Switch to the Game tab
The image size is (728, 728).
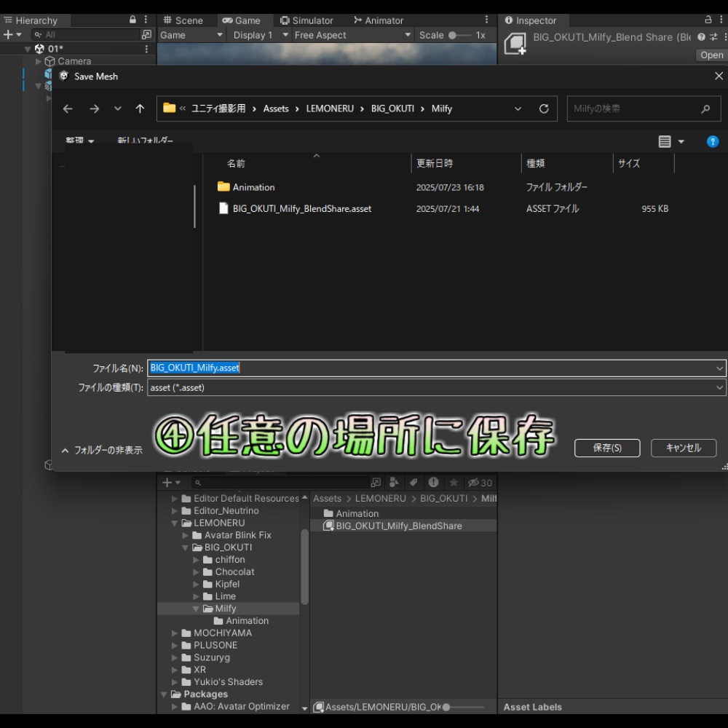pos(242,20)
